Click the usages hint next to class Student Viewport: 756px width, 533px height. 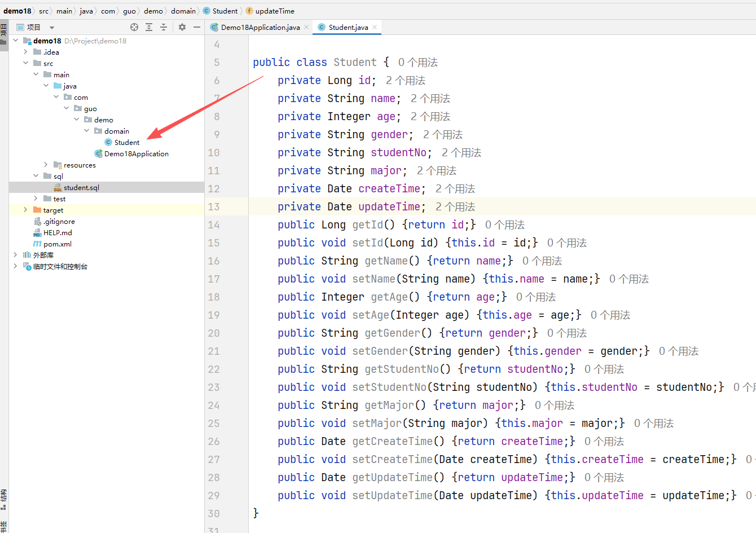click(x=417, y=63)
